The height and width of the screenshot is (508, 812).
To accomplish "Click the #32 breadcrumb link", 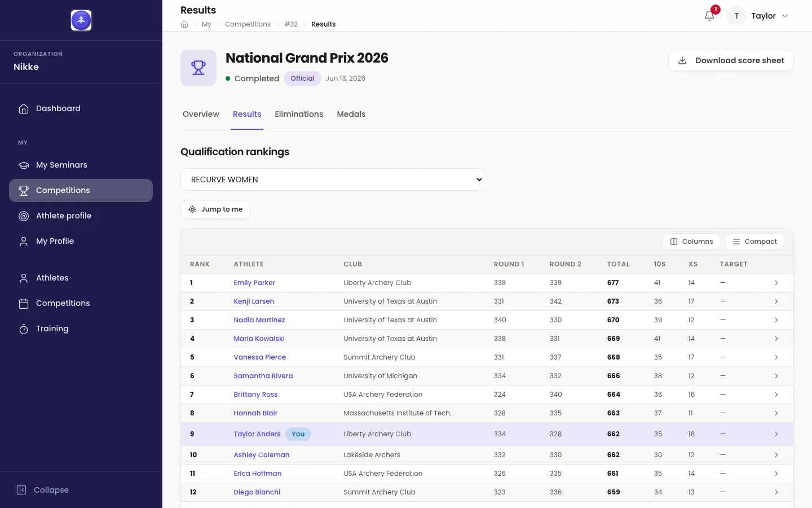I will pyautogui.click(x=291, y=24).
